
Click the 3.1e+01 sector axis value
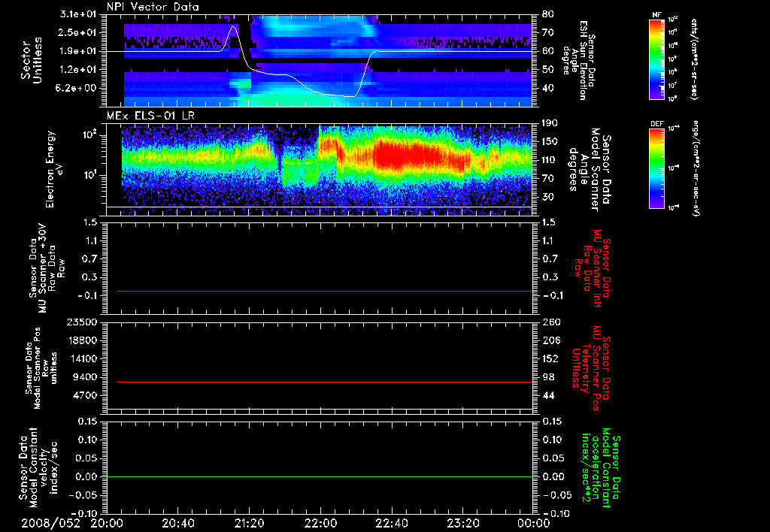click(78, 14)
